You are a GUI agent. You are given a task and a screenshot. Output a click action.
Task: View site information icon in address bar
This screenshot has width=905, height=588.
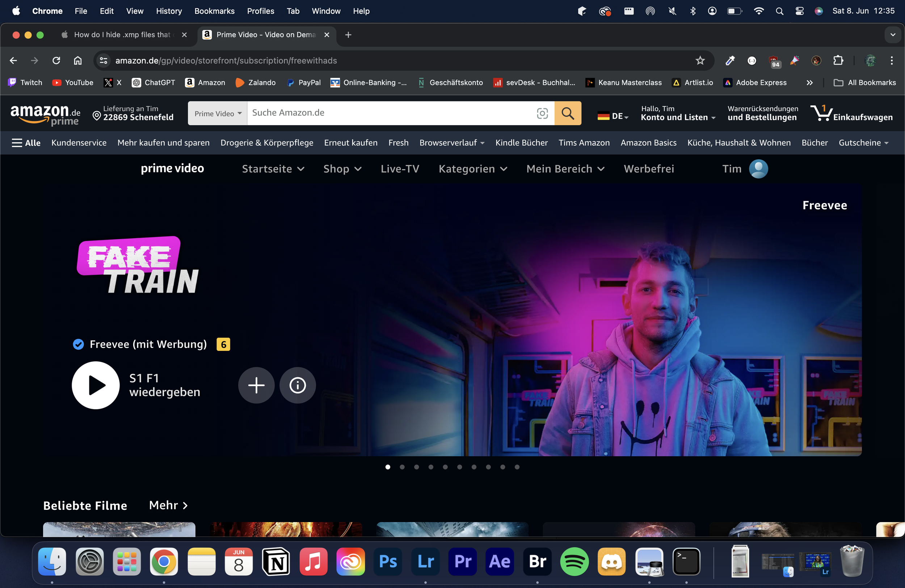[104, 60]
